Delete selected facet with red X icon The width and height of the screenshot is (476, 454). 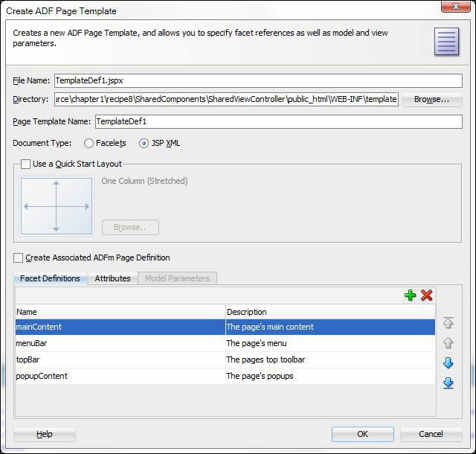(x=426, y=295)
